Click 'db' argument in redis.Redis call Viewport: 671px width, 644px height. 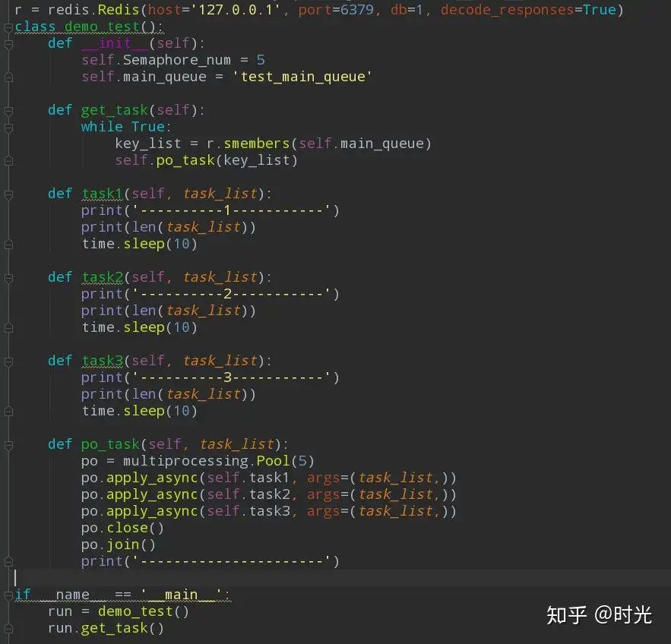398,9
